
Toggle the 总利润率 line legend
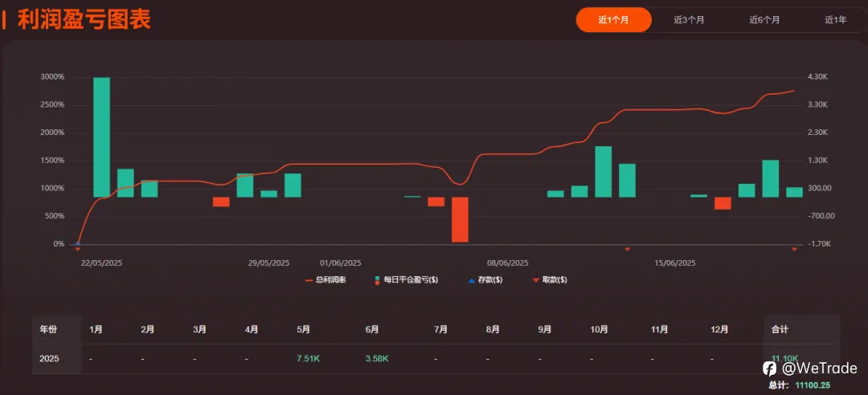pos(325,280)
